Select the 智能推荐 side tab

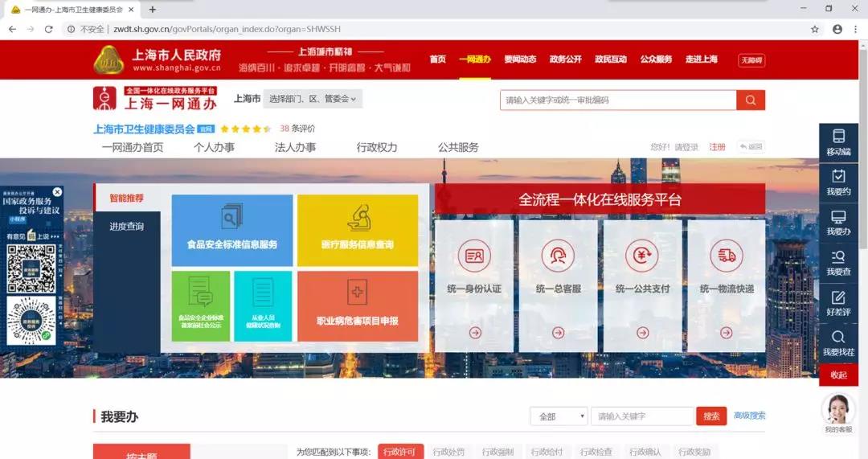pos(127,198)
